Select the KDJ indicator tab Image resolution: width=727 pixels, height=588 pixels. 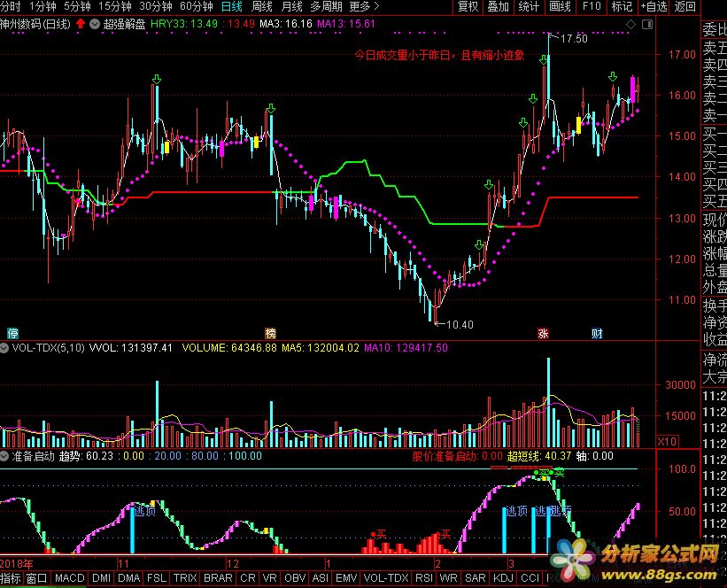click(x=503, y=578)
